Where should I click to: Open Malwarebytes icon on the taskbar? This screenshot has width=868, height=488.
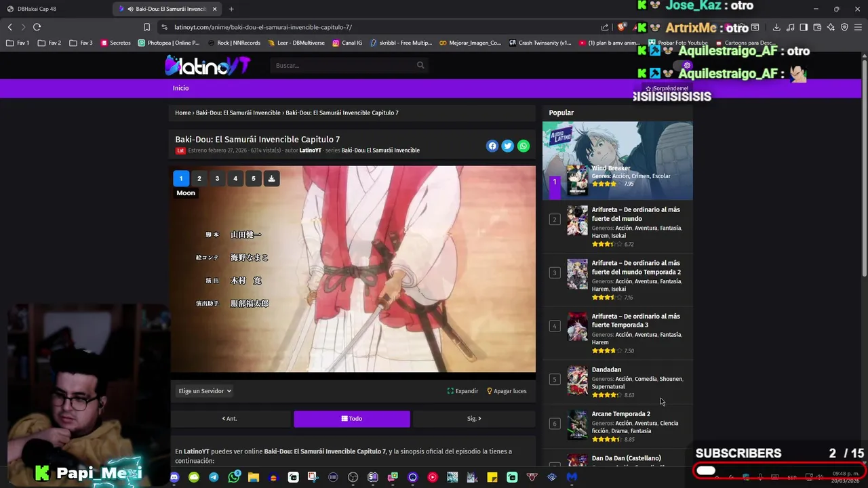point(572,477)
